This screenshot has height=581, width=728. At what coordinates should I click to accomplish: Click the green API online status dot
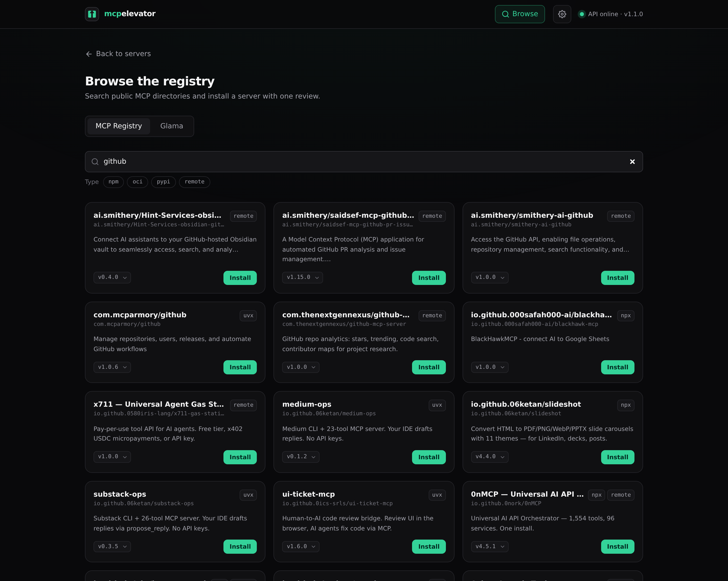[x=581, y=14]
